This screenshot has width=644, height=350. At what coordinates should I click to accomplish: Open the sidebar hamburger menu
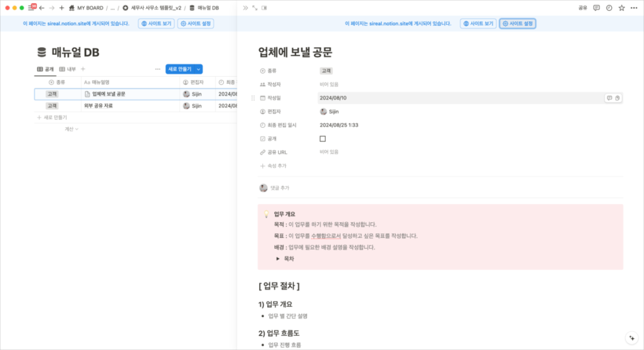coord(31,8)
